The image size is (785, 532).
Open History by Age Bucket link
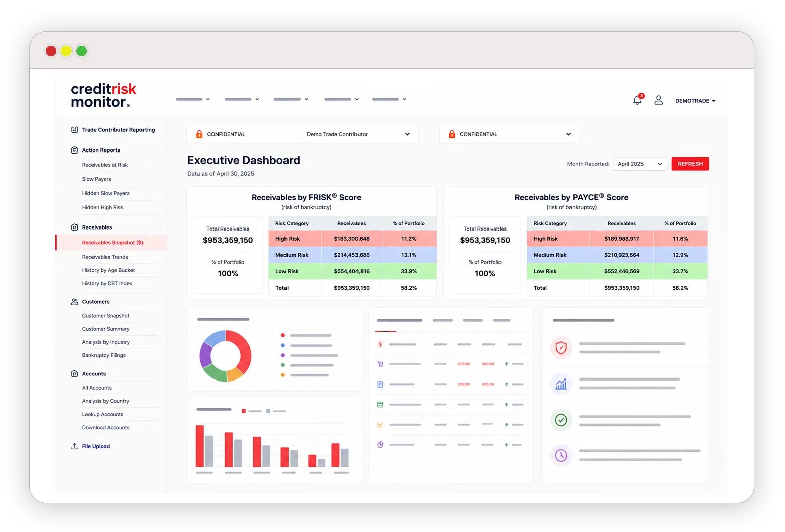108,270
